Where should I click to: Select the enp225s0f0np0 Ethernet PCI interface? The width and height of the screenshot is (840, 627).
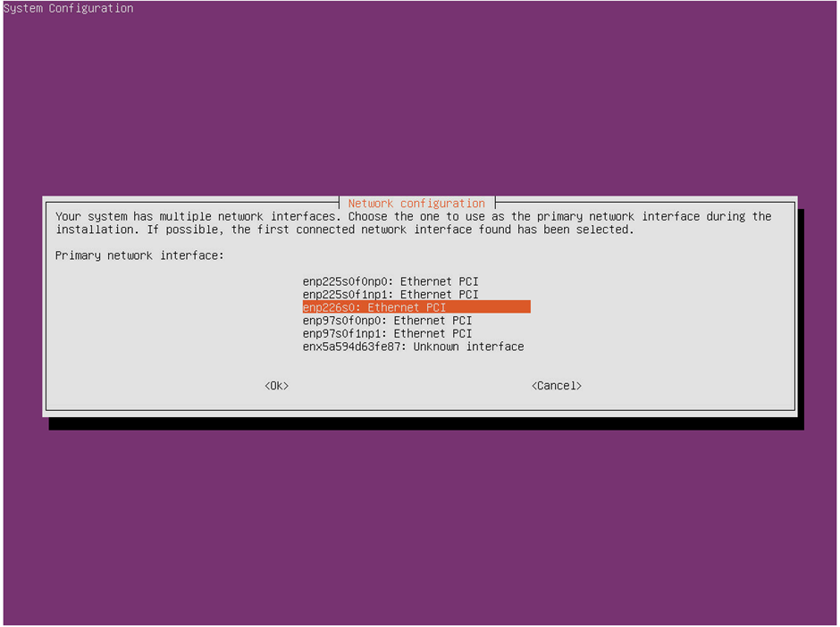tap(390, 281)
